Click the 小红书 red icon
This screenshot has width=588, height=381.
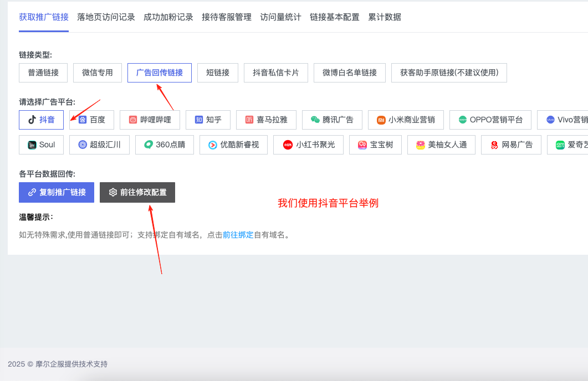[288, 145]
